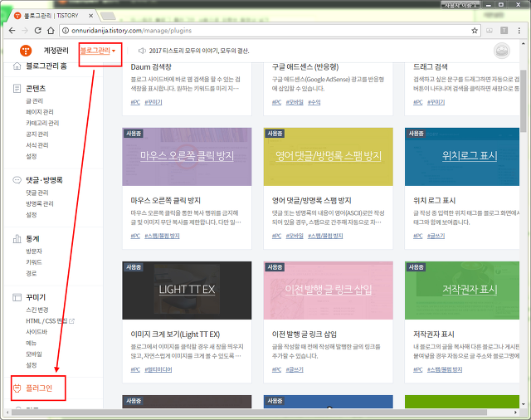This screenshot has width=531, height=420.
Task: Click the 구글 애드센스 (반응형) title
Action: 305,67
